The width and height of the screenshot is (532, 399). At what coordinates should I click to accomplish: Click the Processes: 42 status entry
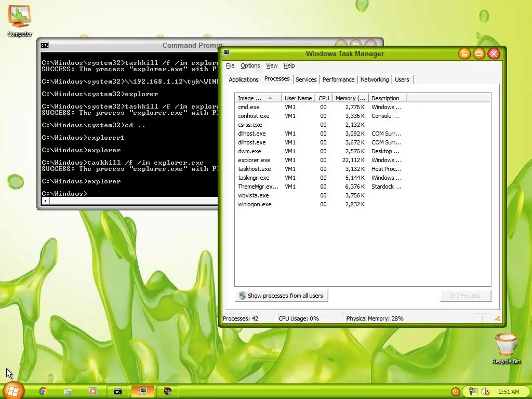coord(241,318)
